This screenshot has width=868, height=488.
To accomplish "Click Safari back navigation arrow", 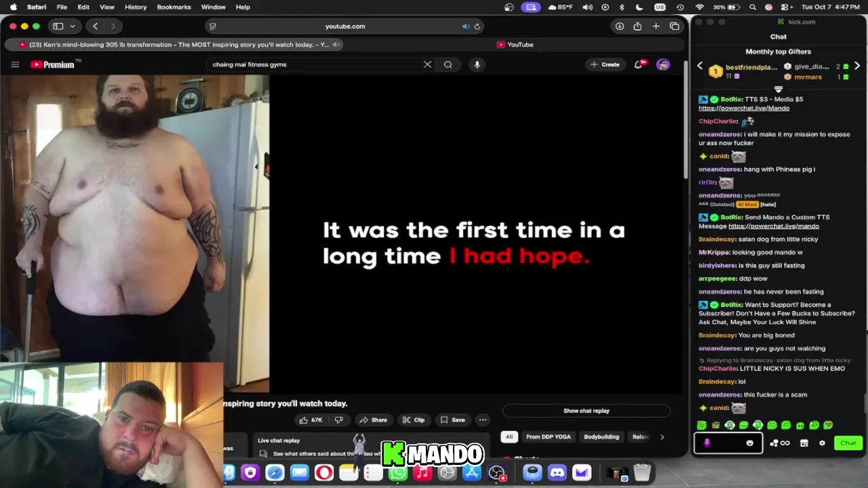I will [95, 26].
